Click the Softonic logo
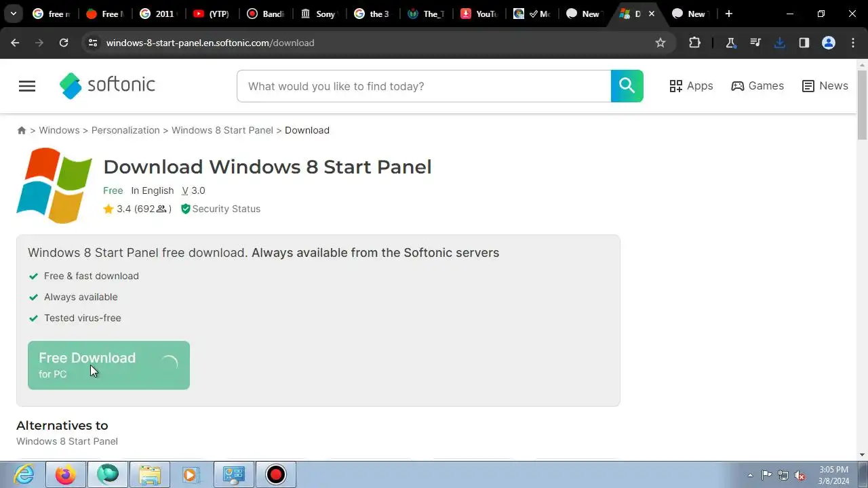Viewport: 868px width, 488px height. [107, 85]
